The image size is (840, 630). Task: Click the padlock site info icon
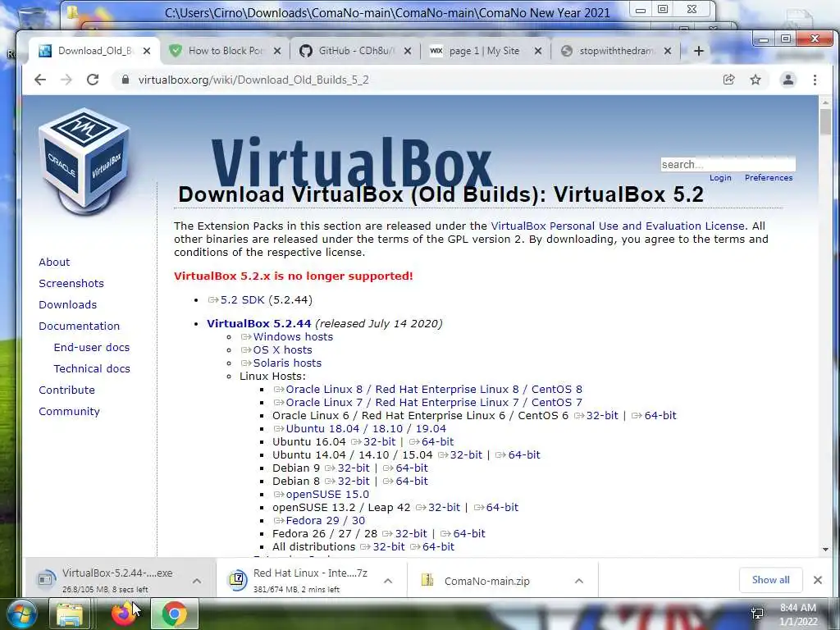[x=126, y=80]
